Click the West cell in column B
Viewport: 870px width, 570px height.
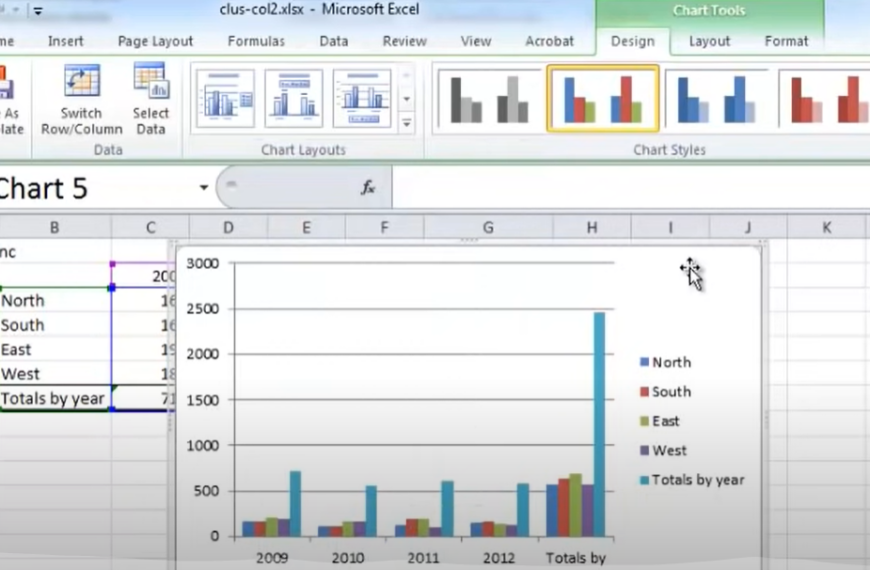tap(55, 374)
